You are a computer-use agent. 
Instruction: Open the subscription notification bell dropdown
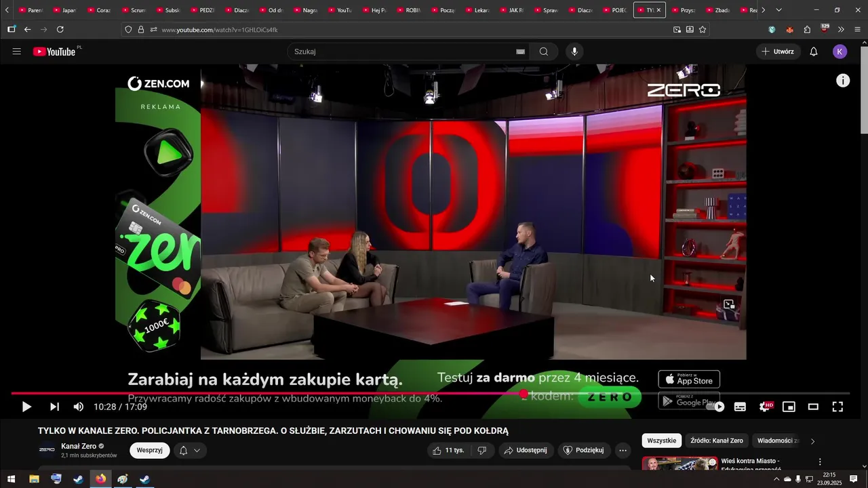coord(190,450)
